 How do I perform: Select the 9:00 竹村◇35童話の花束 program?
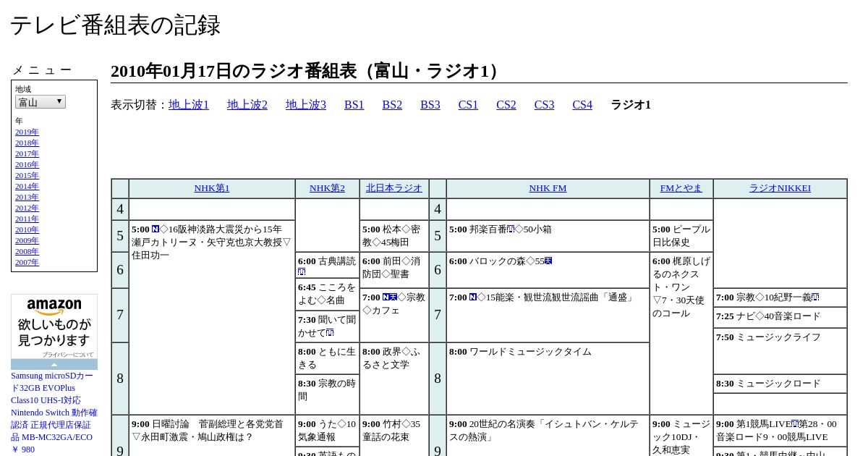pos(394,436)
